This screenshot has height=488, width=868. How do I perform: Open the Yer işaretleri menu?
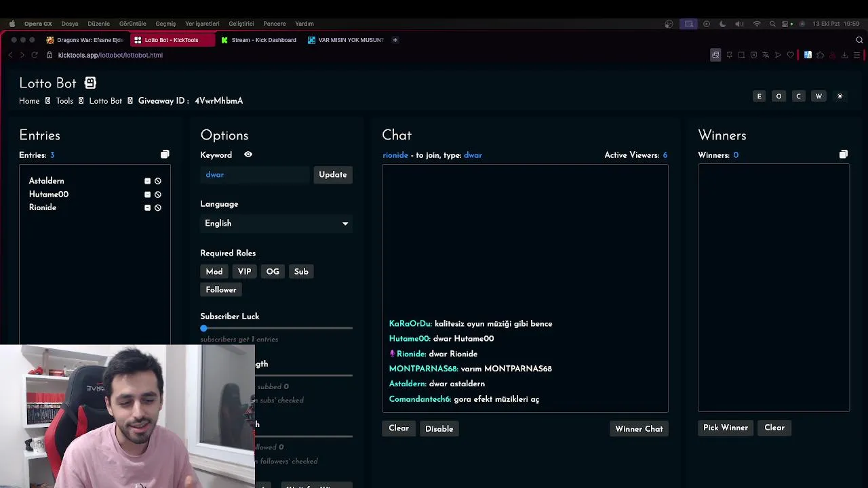[202, 24]
